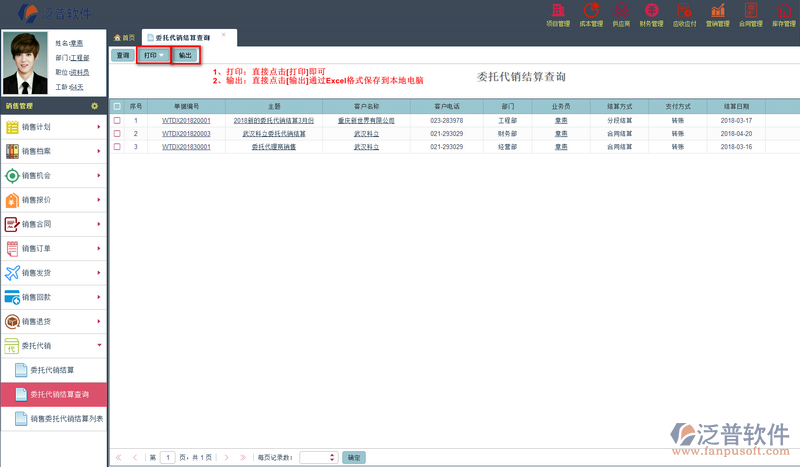Viewport: 800px width, 467px height.
Task: Click the 销售管理 gear settings icon
Action: pos(94,105)
